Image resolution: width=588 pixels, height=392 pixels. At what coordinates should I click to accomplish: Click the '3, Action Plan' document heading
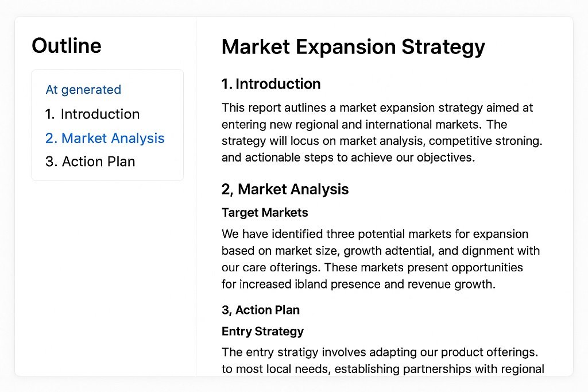pyautogui.click(x=261, y=310)
